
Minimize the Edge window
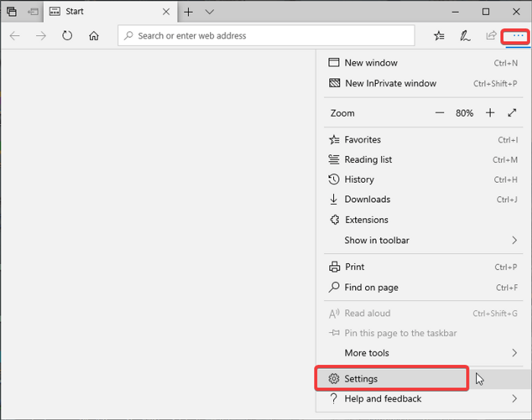[456, 12]
